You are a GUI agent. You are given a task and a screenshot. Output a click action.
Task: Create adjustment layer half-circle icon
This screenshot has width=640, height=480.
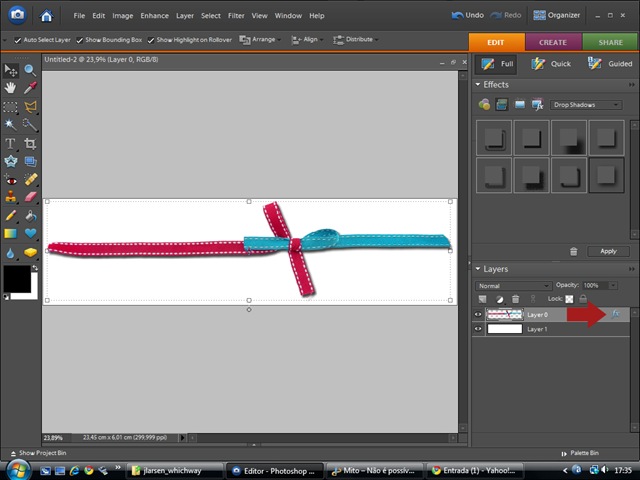[500, 299]
